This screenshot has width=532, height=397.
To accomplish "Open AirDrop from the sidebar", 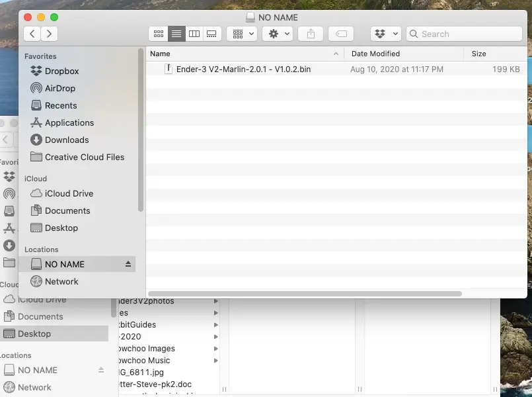I will pyautogui.click(x=59, y=88).
